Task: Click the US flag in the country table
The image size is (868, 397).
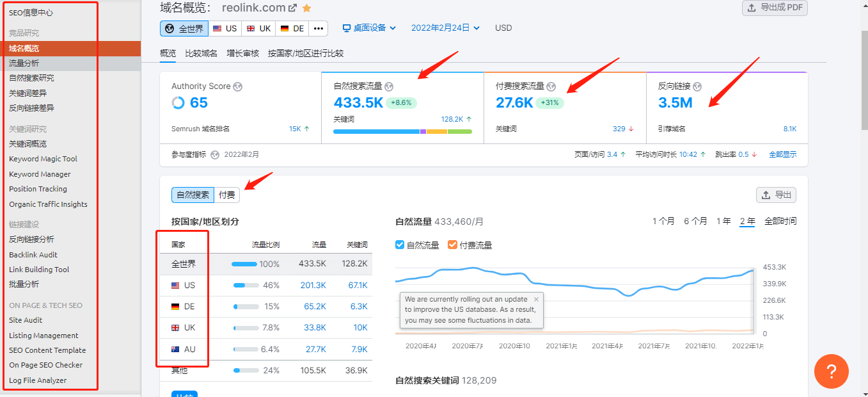Action: [x=175, y=286]
